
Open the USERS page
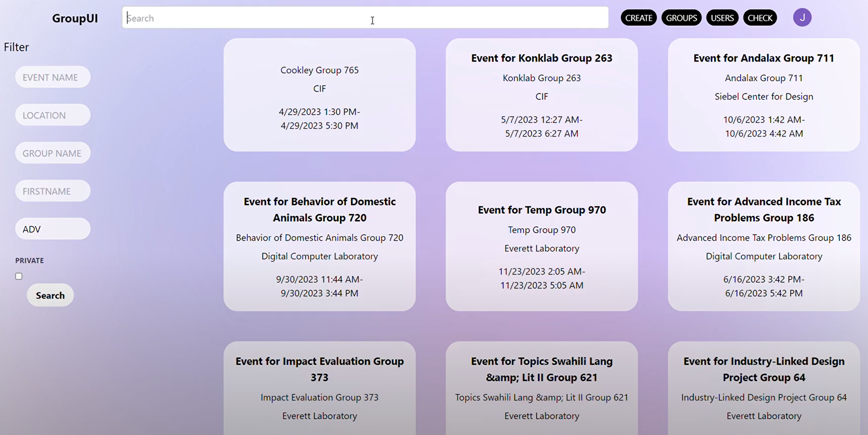tap(722, 18)
